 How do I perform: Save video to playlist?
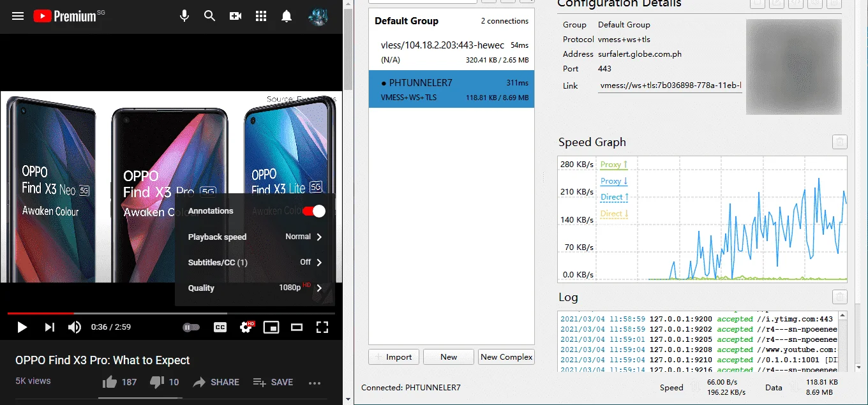click(x=273, y=382)
